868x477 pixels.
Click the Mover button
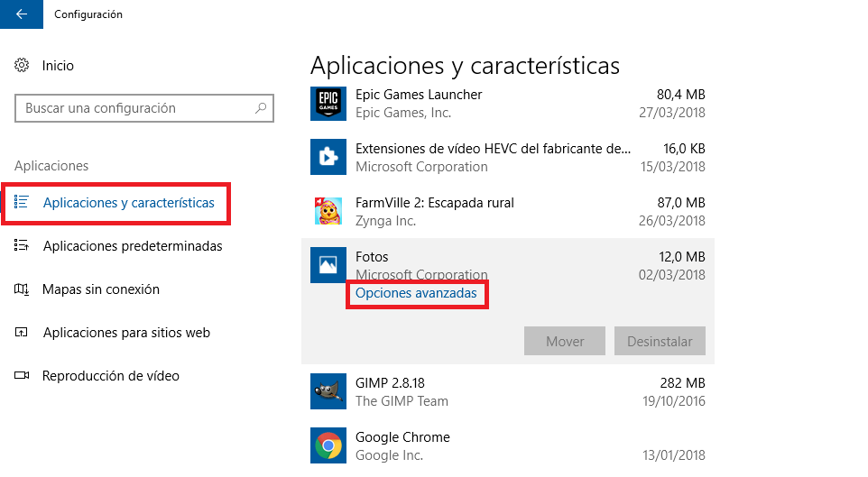point(565,341)
